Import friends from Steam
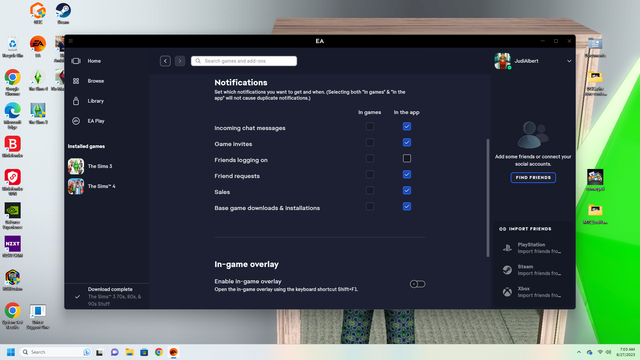This screenshot has height=360, width=640. (533, 270)
